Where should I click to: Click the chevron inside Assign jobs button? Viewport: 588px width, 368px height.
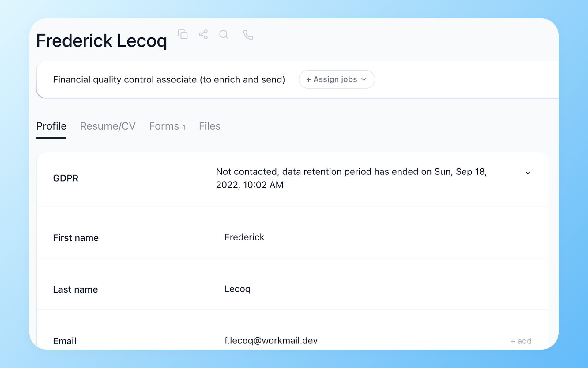tap(364, 79)
